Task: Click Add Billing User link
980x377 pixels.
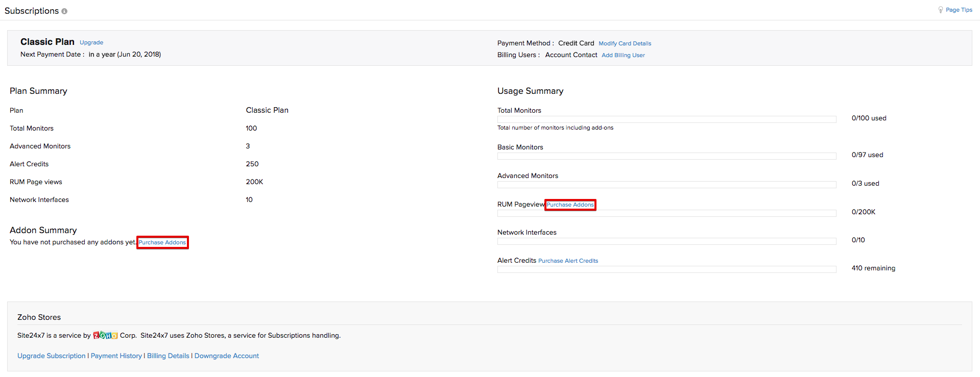Action: (623, 55)
